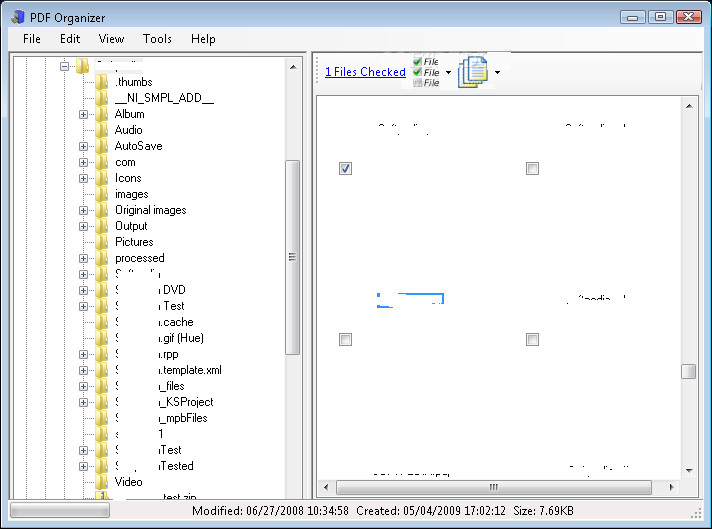The width and height of the screenshot is (712, 529).
Task: Click the Original images folder icon
Action: 101,210
